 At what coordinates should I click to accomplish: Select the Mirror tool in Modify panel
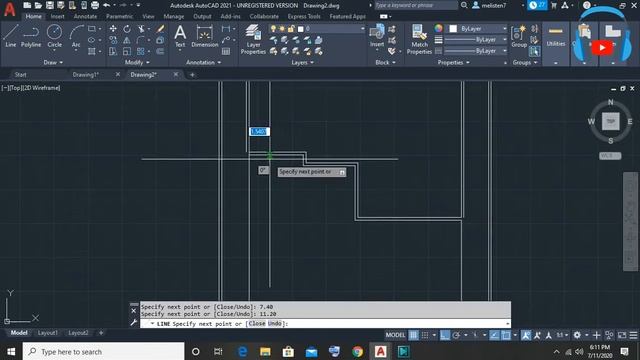click(127, 40)
